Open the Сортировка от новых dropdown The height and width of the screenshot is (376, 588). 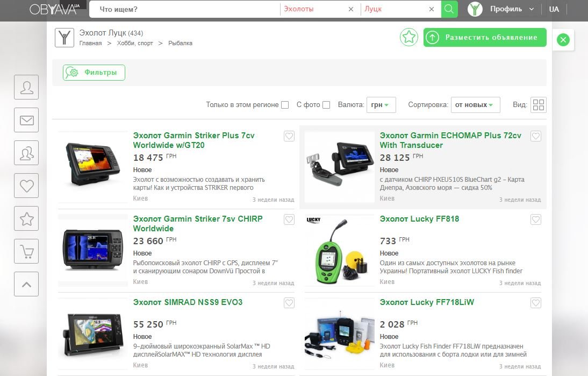[475, 105]
